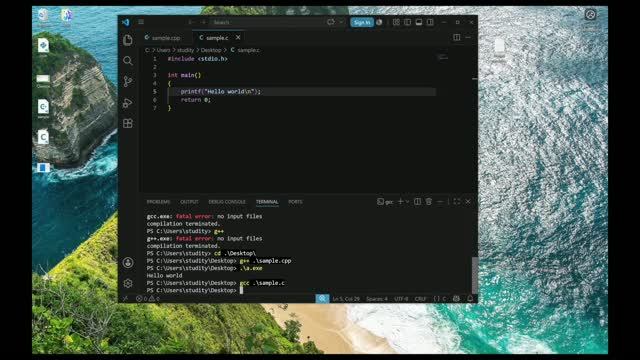Image resolution: width=640 pixels, height=360 pixels.
Task: Open the Customize Layout icon
Action: (x=396, y=22)
